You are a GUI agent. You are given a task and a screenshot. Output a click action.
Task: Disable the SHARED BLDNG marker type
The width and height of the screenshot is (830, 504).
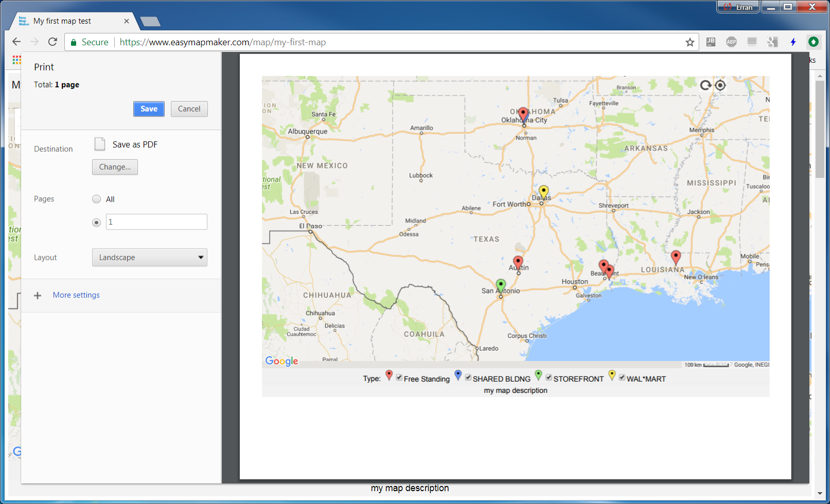coord(468,377)
